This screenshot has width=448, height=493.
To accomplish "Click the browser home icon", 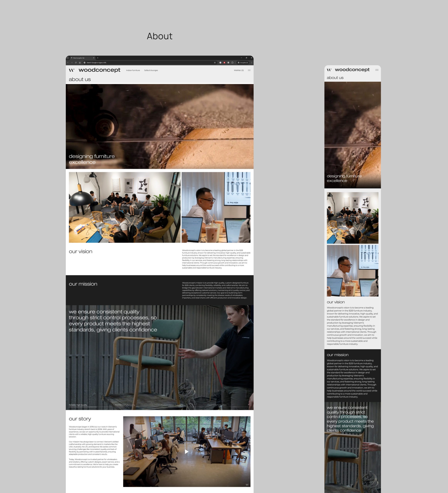I will pyautogui.click(x=80, y=63).
